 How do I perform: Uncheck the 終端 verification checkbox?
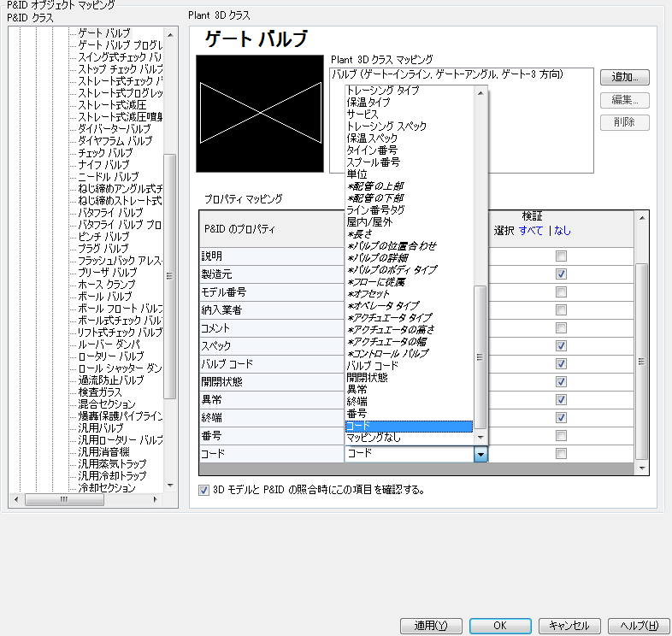click(561, 418)
